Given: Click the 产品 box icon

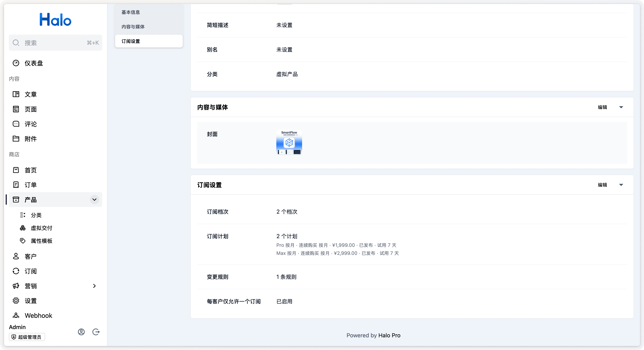Looking at the screenshot, I should click(x=16, y=200).
